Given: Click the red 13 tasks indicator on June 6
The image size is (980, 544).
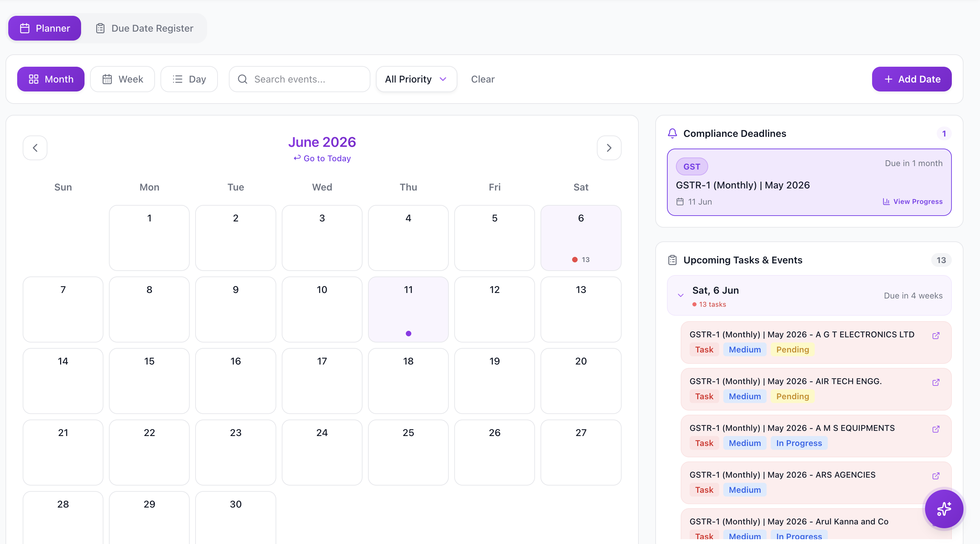Looking at the screenshot, I should (581, 260).
